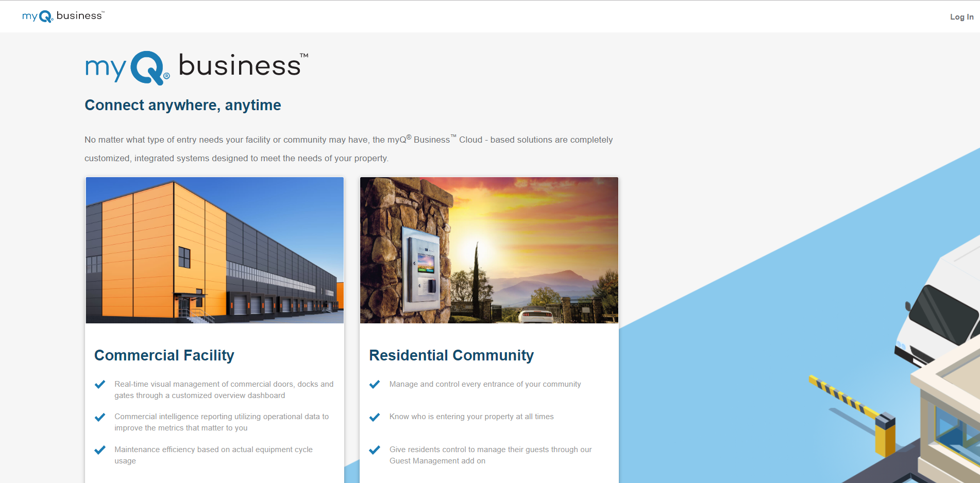Screen dimensions: 980x483
Task: Click the TM symbol after the business wordmark
Action: 305,55
